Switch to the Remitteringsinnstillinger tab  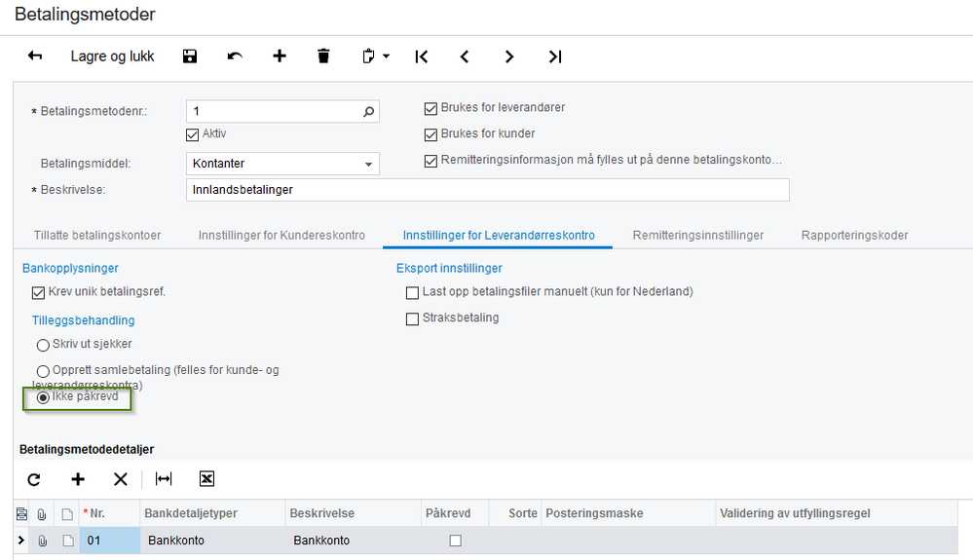tap(697, 235)
